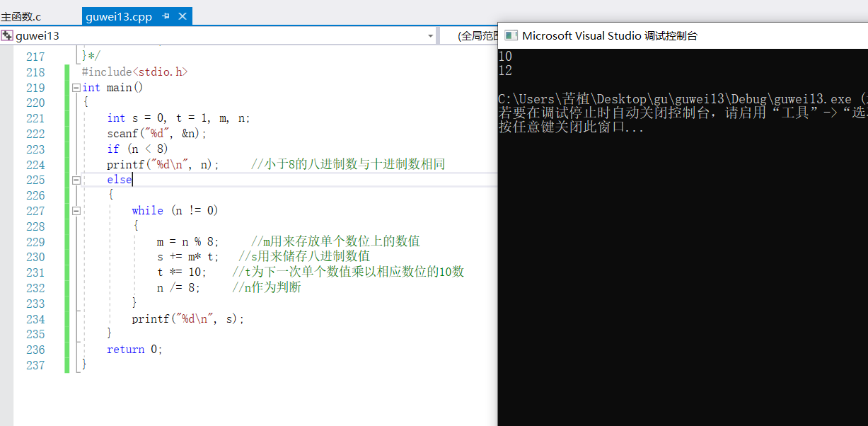Collapse the while loop outline
The image size is (868, 426).
pos(76,211)
